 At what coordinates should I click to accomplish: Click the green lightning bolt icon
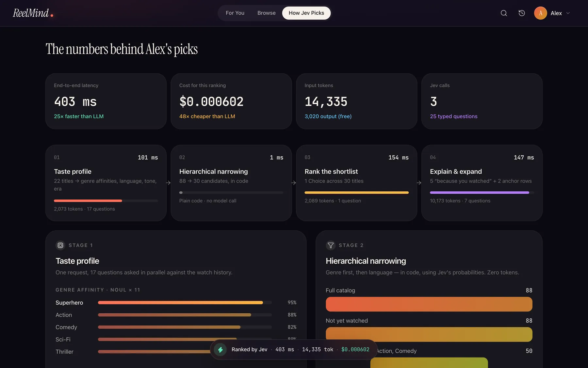(x=220, y=349)
